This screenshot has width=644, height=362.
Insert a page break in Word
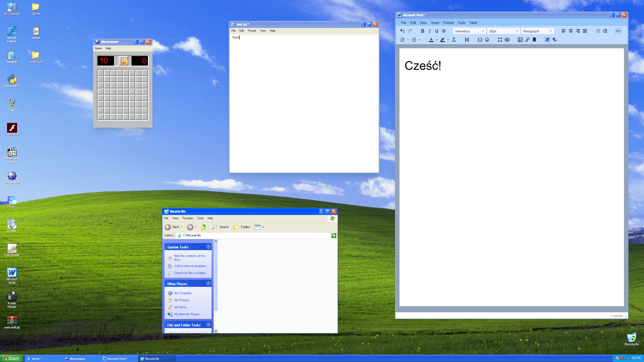click(467, 40)
